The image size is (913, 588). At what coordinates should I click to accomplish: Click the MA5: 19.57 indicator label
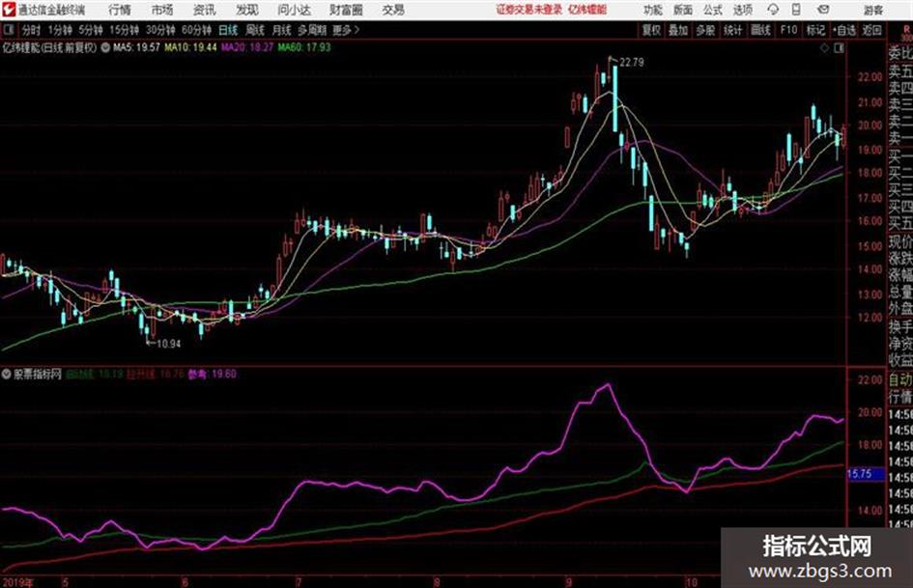click(136, 47)
